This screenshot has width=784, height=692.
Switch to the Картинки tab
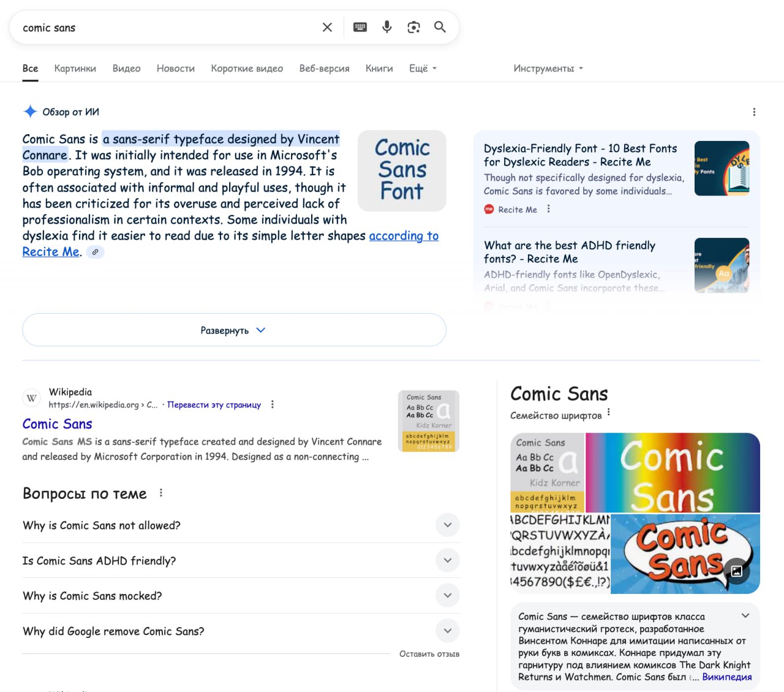pos(75,68)
